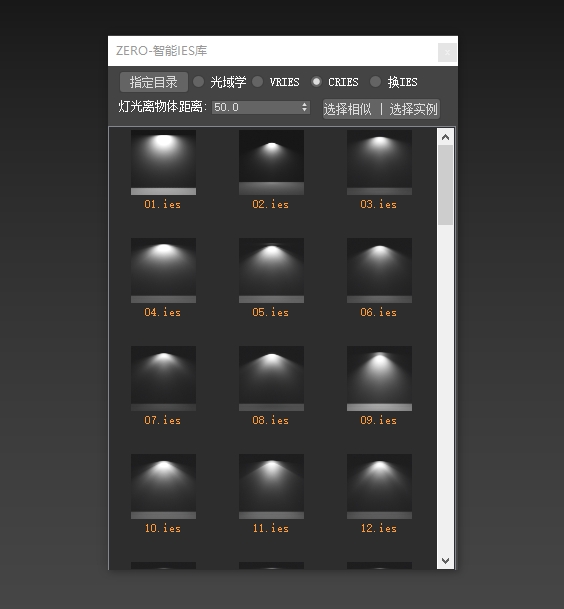The image size is (564, 609).
Task: Click the scrollbar up arrow
Action: click(x=446, y=137)
